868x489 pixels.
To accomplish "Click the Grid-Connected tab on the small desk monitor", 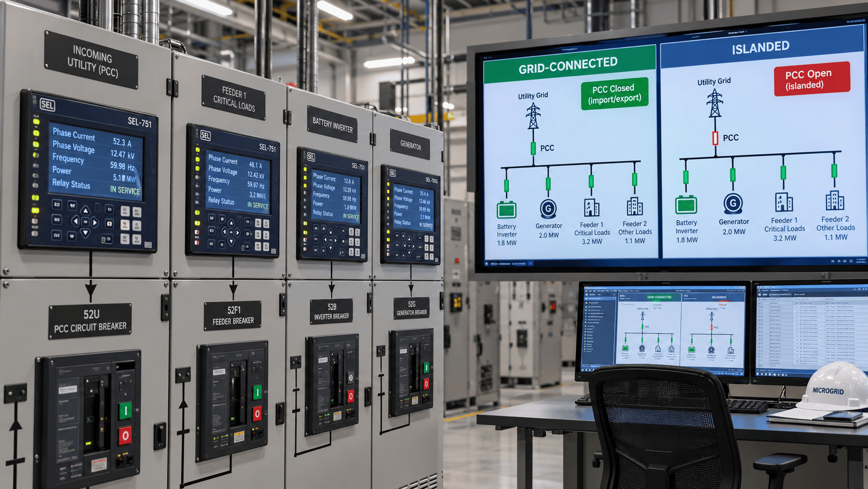I will pyautogui.click(x=659, y=297).
